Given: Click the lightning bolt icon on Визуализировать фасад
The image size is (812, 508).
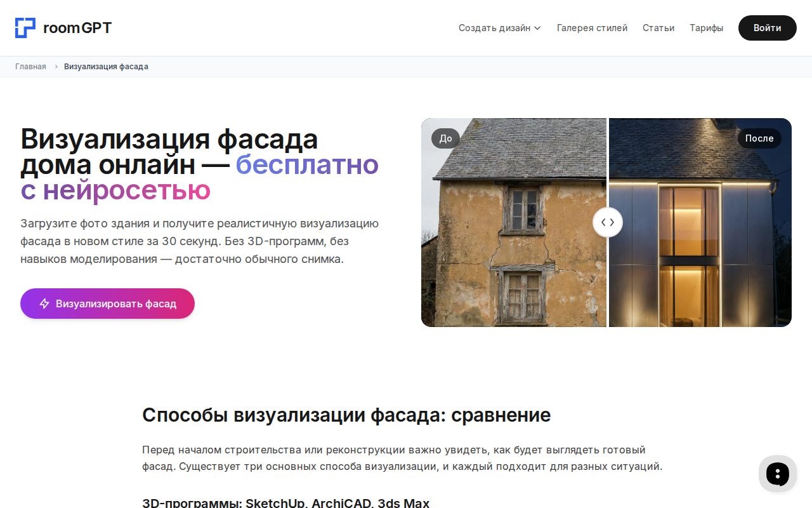Looking at the screenshot, I should click(44, 304).
